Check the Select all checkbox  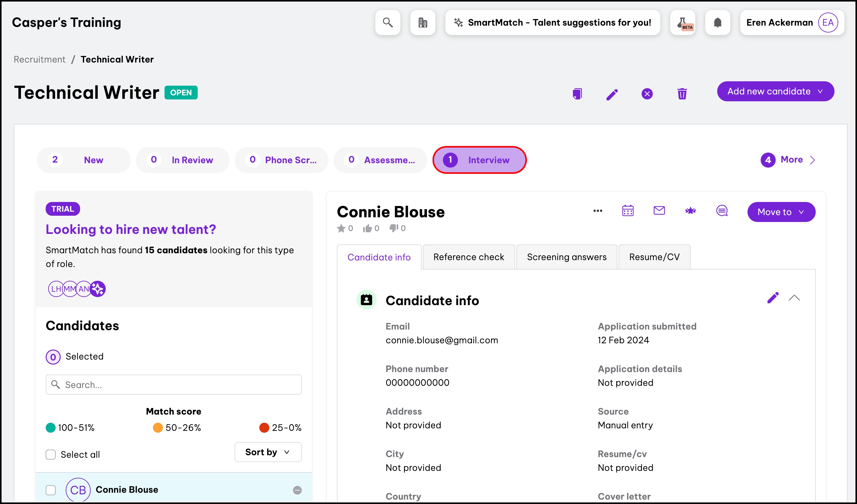[x=51, y=454]
